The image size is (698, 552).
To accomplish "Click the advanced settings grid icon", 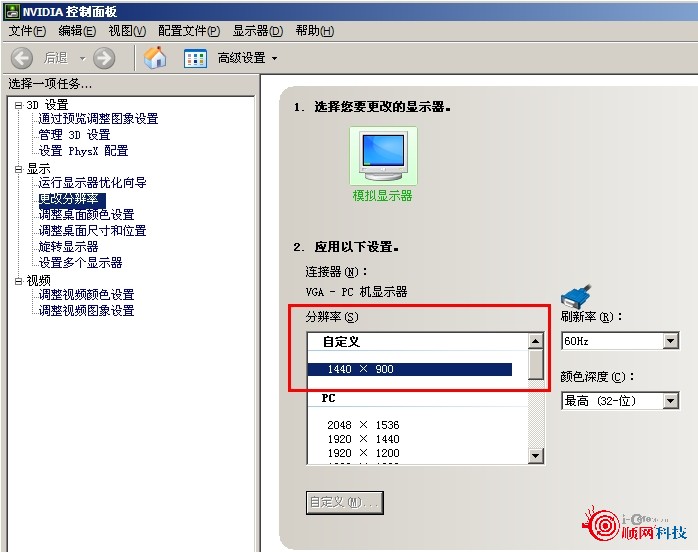I will point(195,58).
